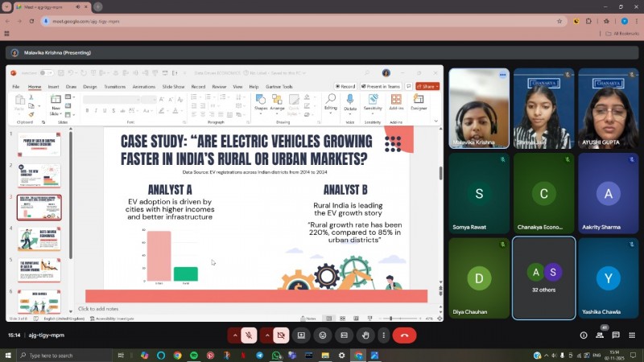Show the participants list people icon
Screen dimensions: 644x362
pos(600,335)
